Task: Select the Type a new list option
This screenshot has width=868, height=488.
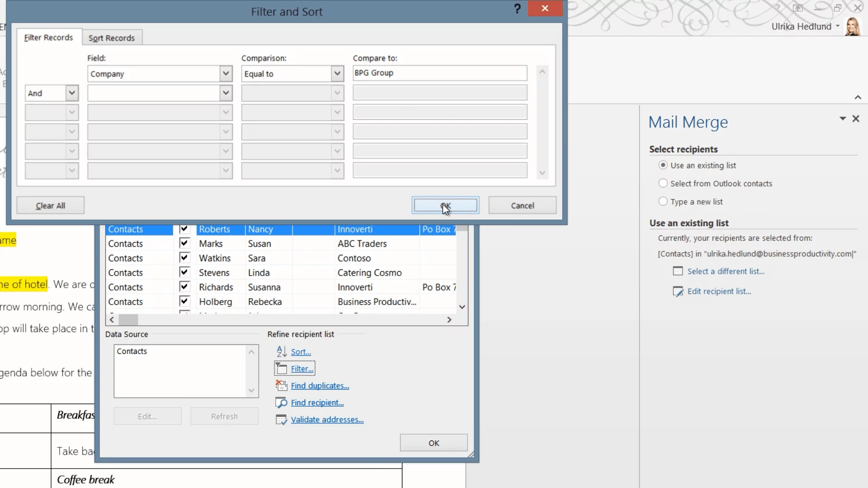Action: [663, 202]
